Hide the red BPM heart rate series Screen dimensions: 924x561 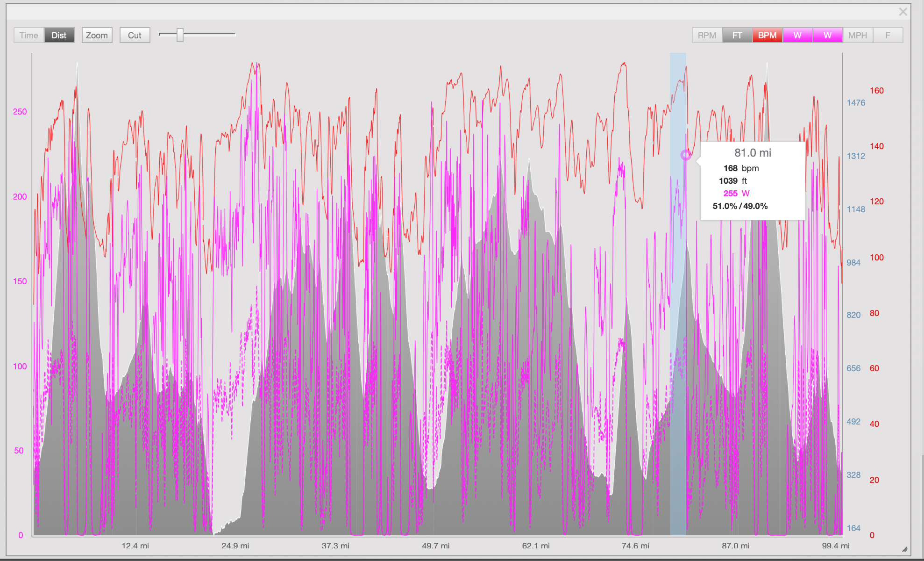click(767, 35)
